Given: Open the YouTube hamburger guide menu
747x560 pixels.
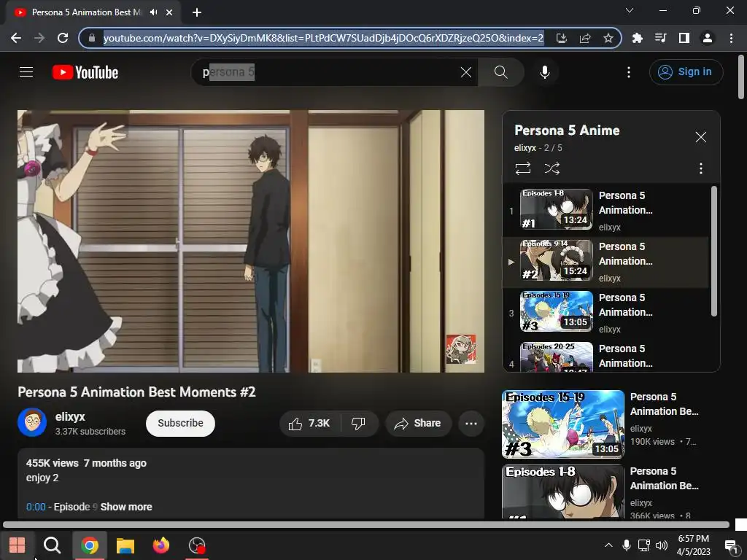Looking at the screenshot, I should coord(26,72).
